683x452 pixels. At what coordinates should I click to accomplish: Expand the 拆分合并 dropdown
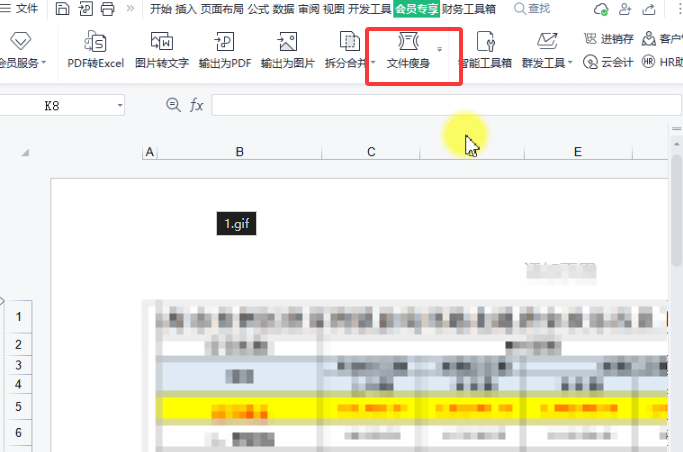[373, 63]
